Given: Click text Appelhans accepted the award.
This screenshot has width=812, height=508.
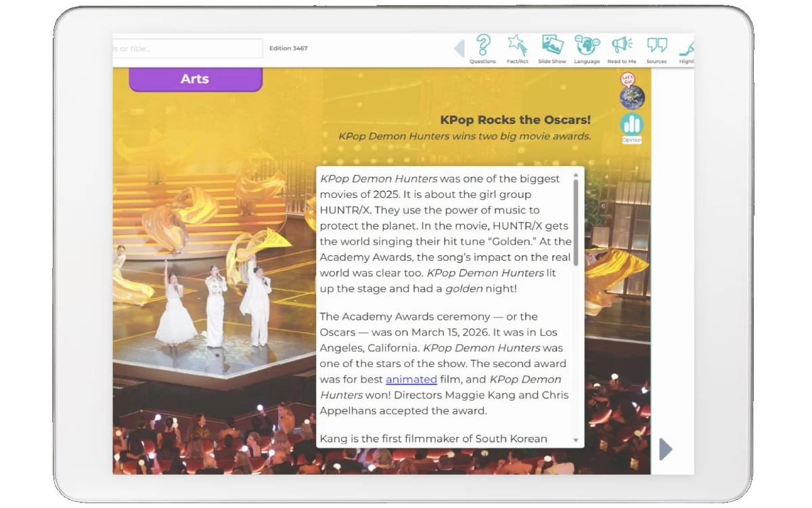Looking at the screenshot, I should pos(403,410).
